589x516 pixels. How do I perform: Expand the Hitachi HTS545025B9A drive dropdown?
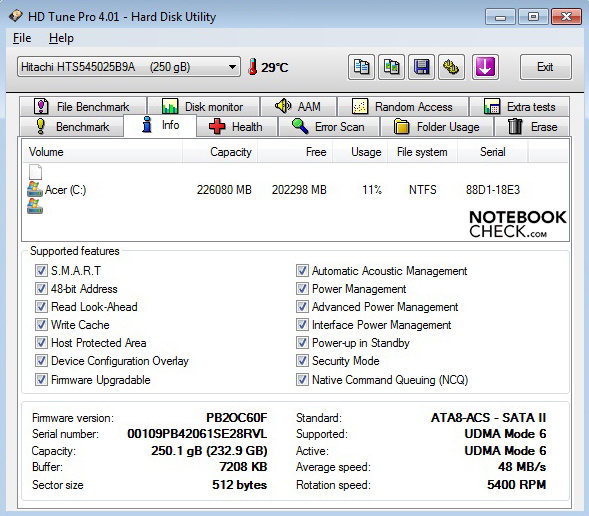pos(128,67)
